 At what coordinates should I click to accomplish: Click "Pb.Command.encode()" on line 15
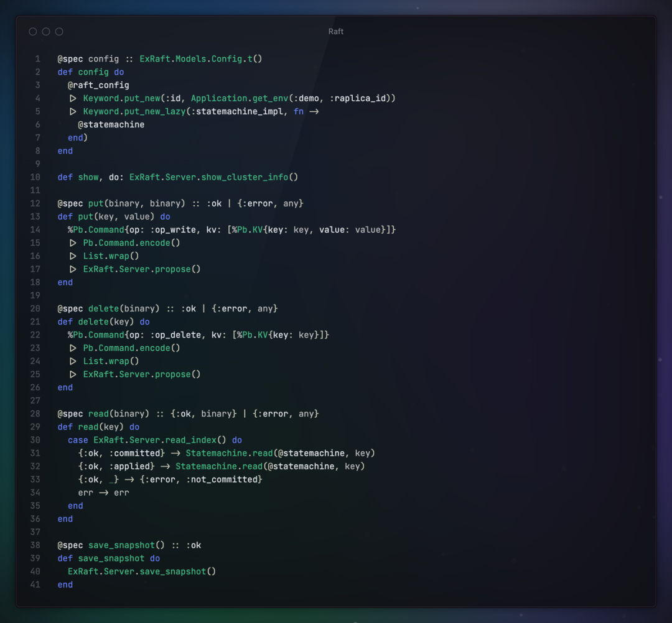pos(131,243)
